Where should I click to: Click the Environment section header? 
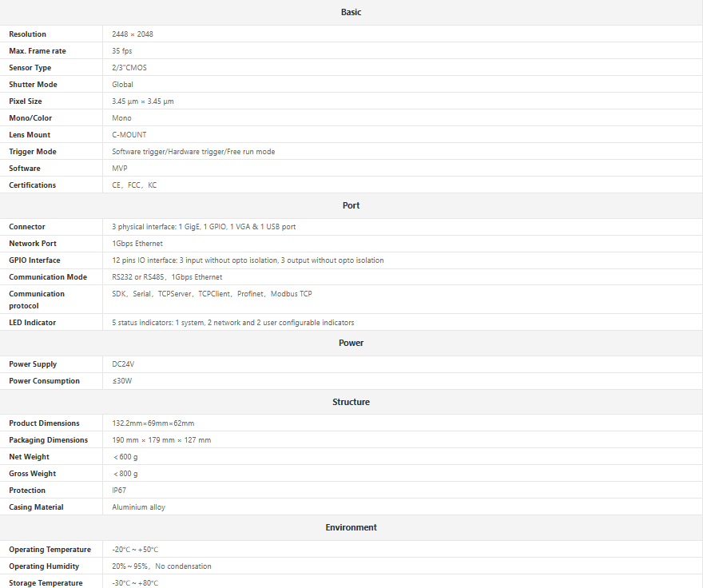click(351, 527)
